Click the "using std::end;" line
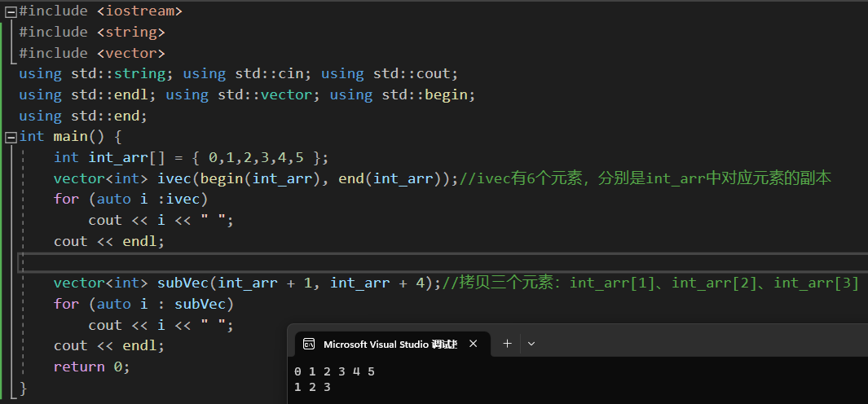Viewport: 868px width, 404px height. 83,116
